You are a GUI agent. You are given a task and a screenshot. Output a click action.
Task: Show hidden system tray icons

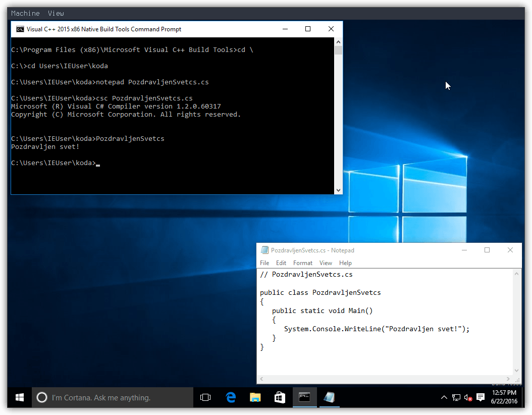tap(444, 397)
